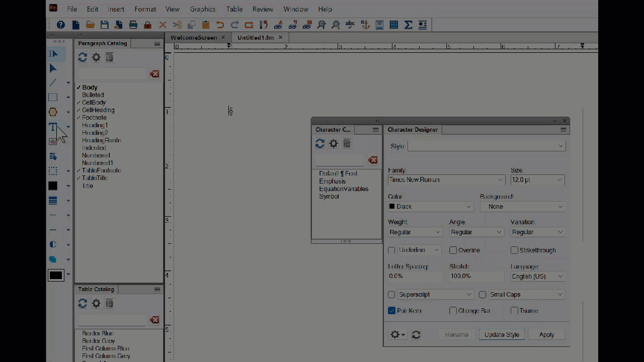The width and height of the screenshot is (644, 362).
Task: Click the Letter Spacing percentage field
Action: point(415,277)
